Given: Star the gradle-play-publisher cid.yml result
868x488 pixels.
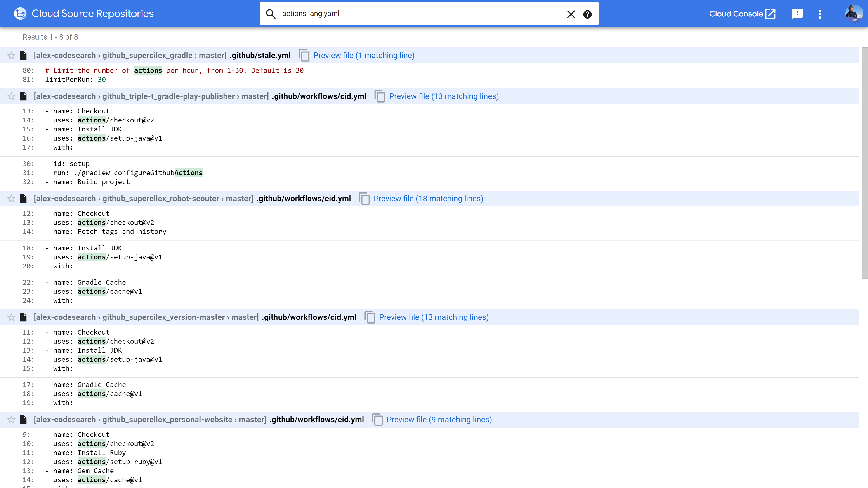Looking at the screenshot, I should coord(12,96).
